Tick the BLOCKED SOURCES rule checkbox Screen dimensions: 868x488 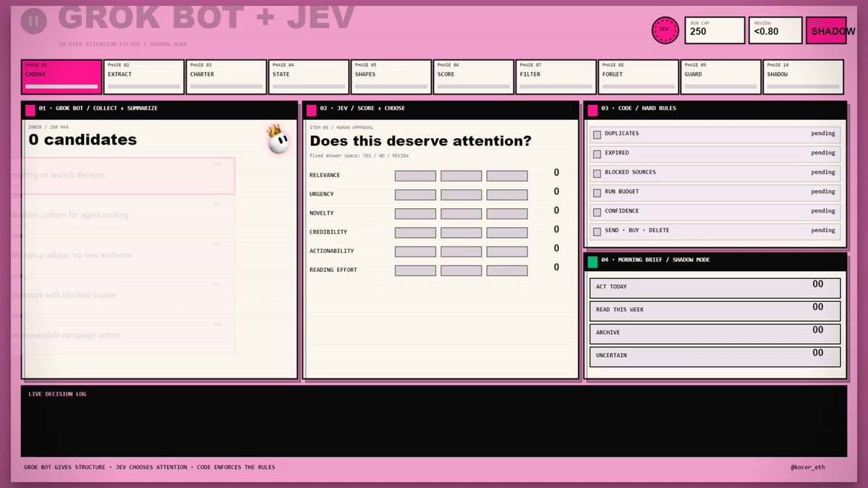(597, 174)
